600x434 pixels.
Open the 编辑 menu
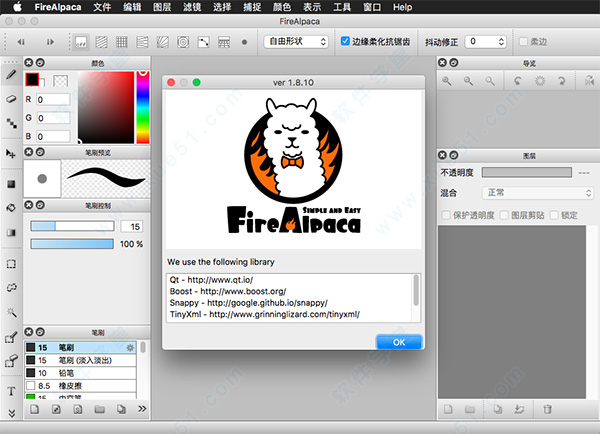(132, 7)
